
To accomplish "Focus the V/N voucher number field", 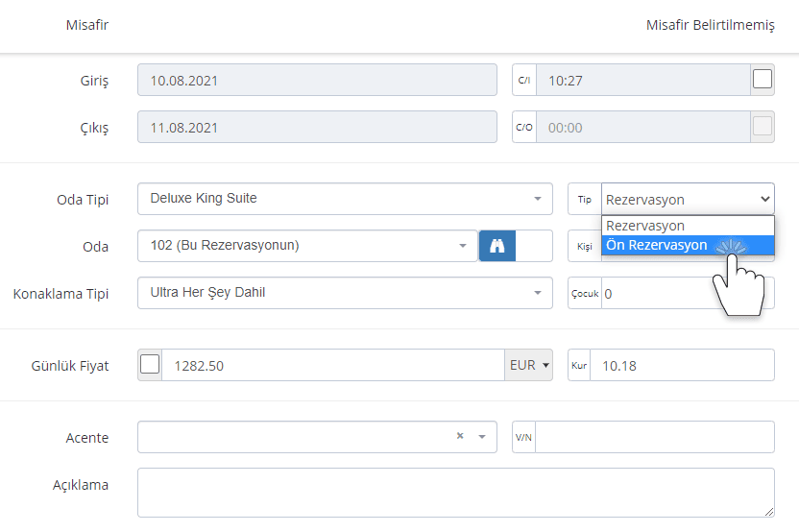I will click(x=655, y=437).
